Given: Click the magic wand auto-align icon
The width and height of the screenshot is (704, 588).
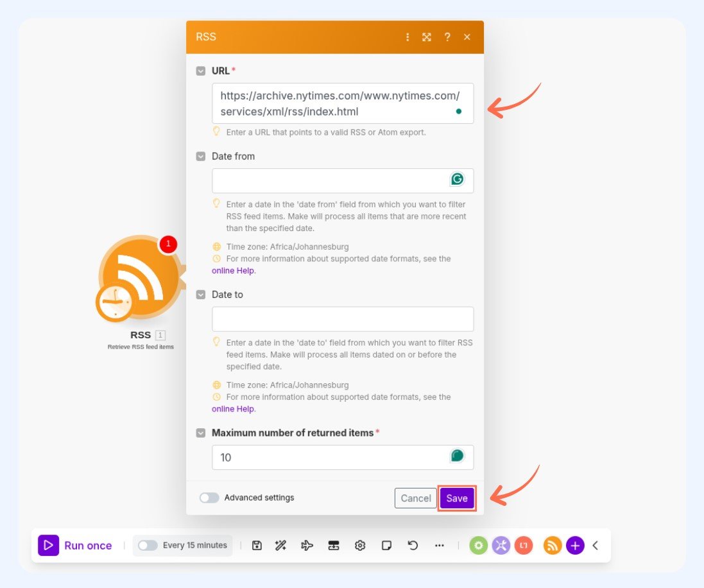Looking at the screenshot, I should point(280,545).
